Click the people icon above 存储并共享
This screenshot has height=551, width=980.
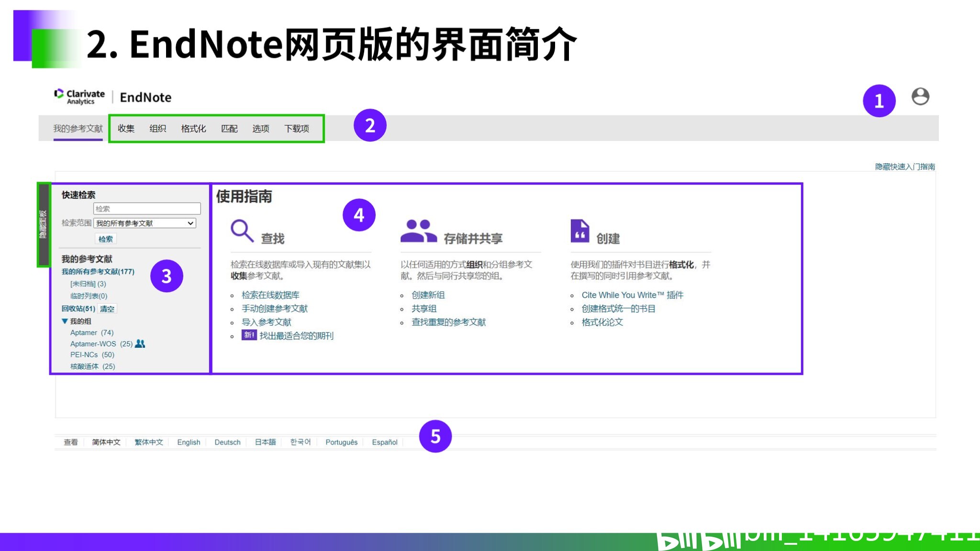(419, 230)
